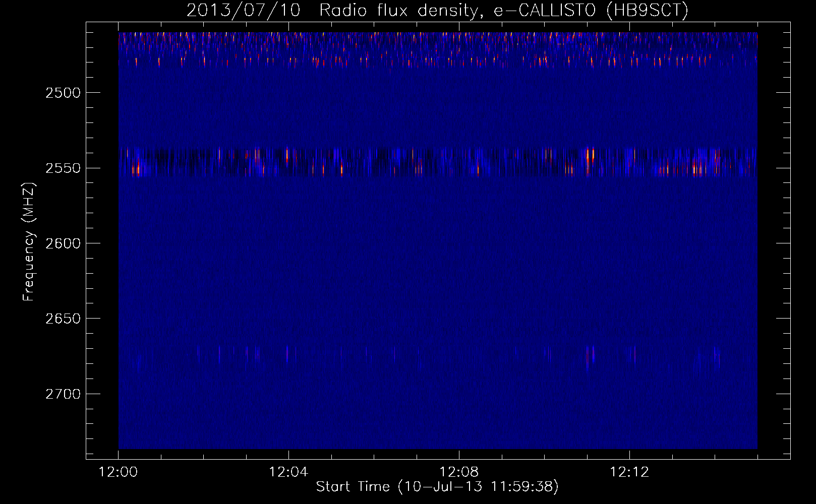
Task: Click the "Start Time (10-Jul-13 11:59:38)" label
Action: click(437, 487)
